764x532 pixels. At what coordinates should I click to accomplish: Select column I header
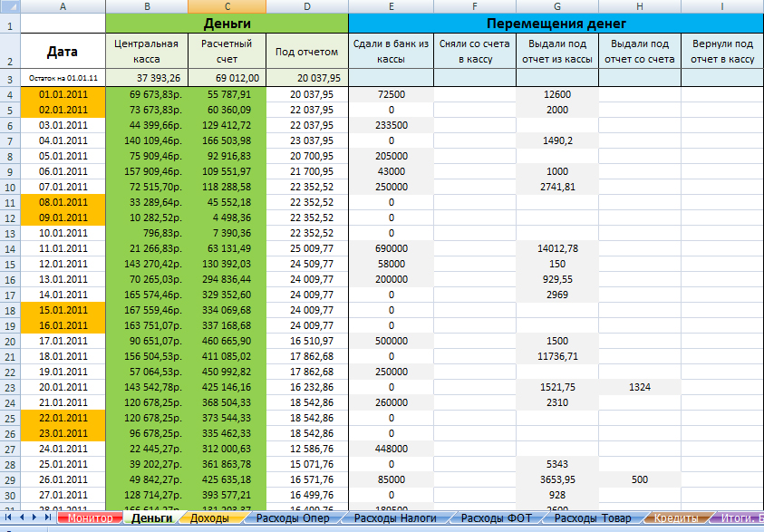click(722, 6)
